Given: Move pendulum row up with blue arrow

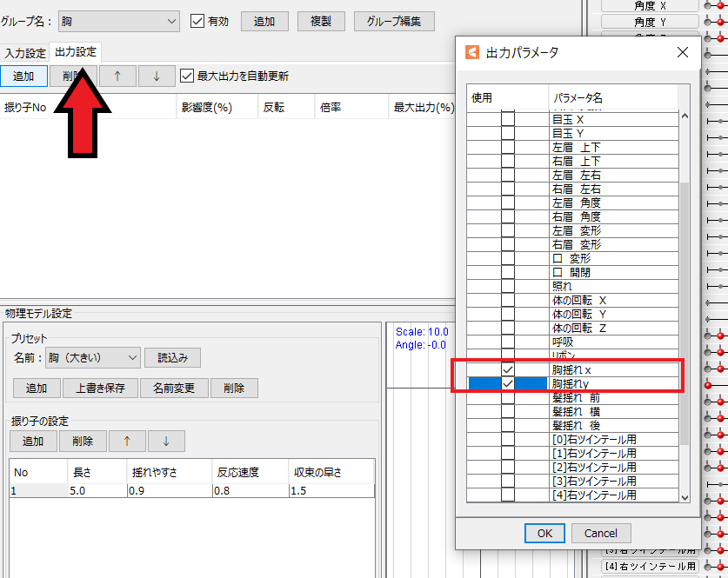Looking at the screenshot, I should (x=127, y=441).
